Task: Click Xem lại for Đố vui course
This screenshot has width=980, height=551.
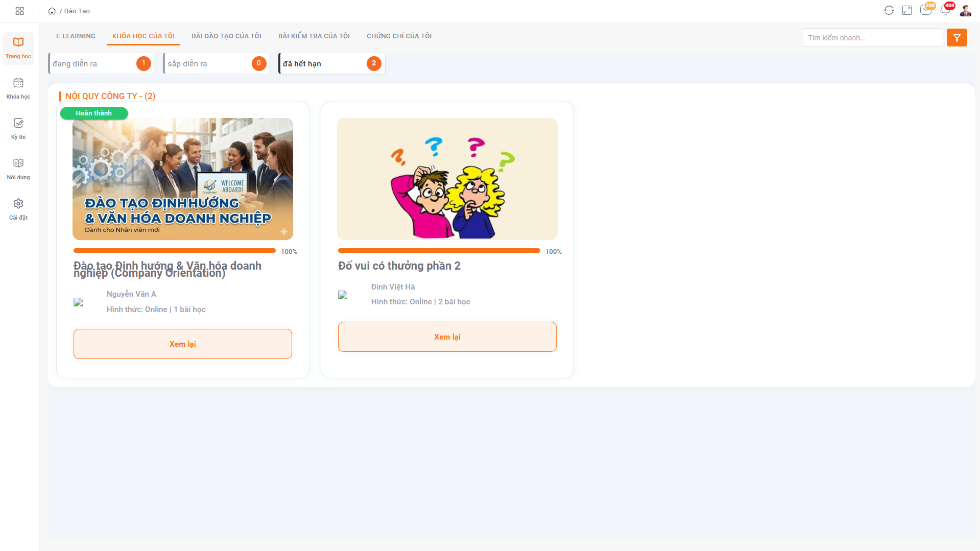Action: click(447, 337)
